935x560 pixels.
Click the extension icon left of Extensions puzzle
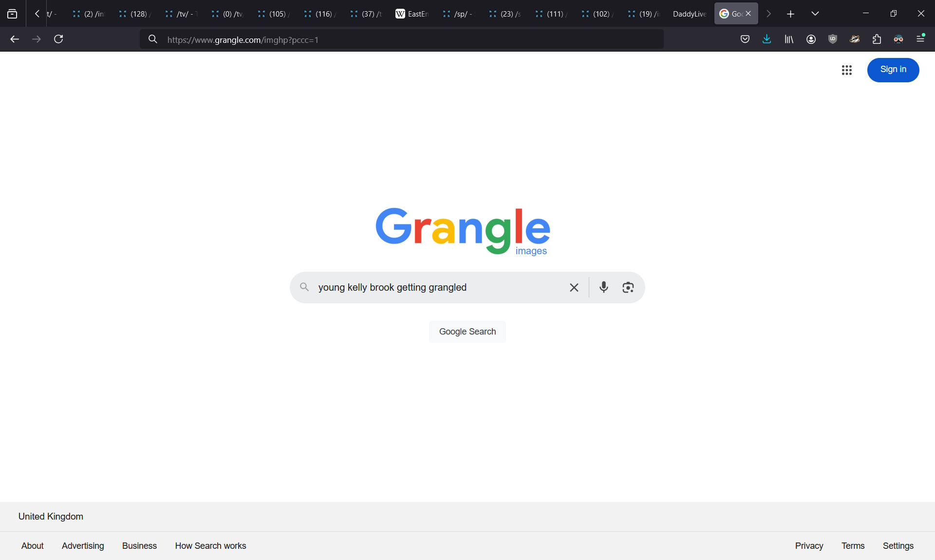point(855,39)
